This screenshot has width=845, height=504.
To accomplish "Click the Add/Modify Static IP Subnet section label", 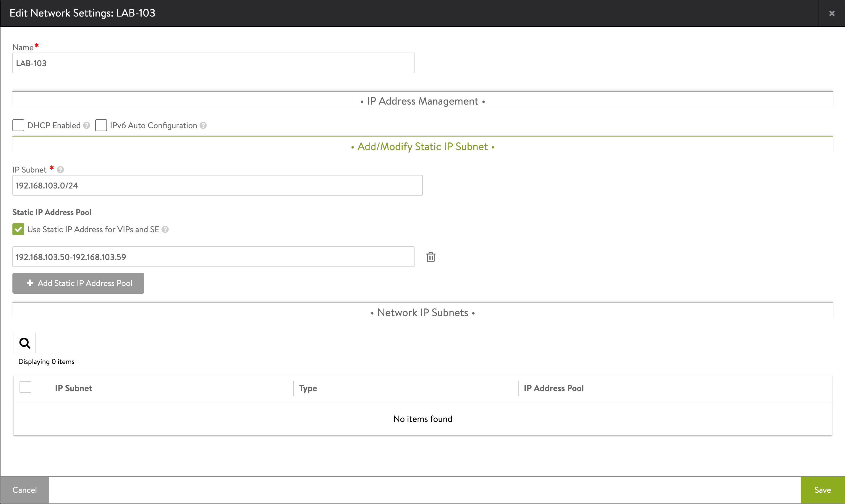I will point(422,147).
